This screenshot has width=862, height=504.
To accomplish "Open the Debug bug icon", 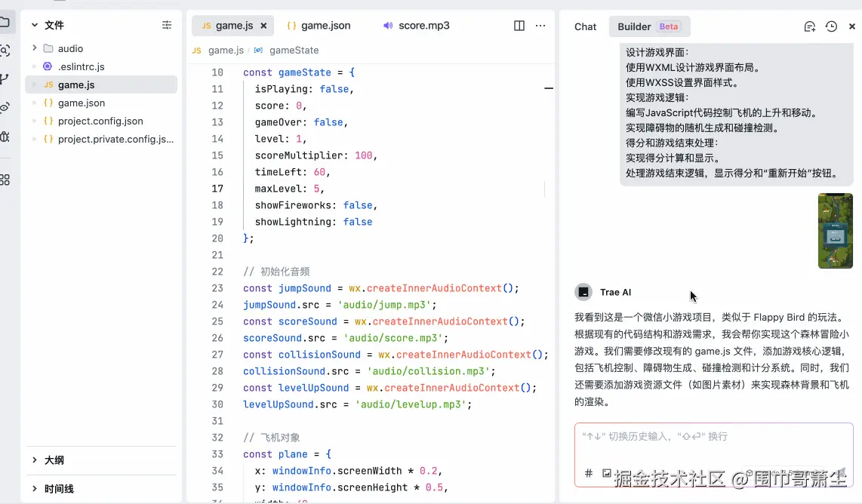I will tap(5, 137).
